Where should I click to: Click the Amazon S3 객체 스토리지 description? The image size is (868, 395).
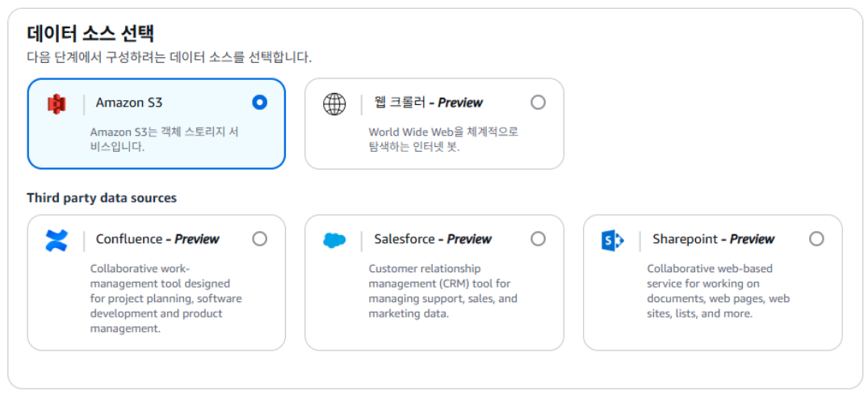[165, 141]
